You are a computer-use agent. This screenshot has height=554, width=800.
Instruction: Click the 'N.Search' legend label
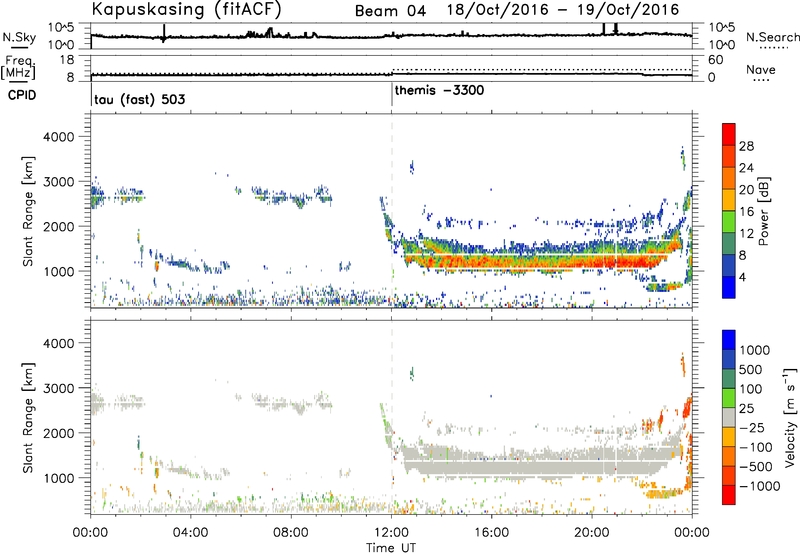[772, 37]
